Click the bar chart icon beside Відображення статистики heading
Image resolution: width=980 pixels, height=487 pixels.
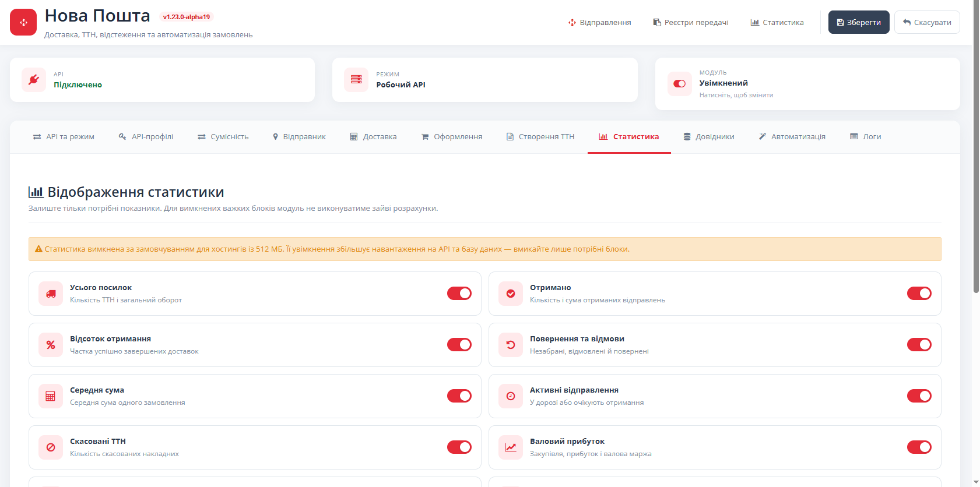36,192
